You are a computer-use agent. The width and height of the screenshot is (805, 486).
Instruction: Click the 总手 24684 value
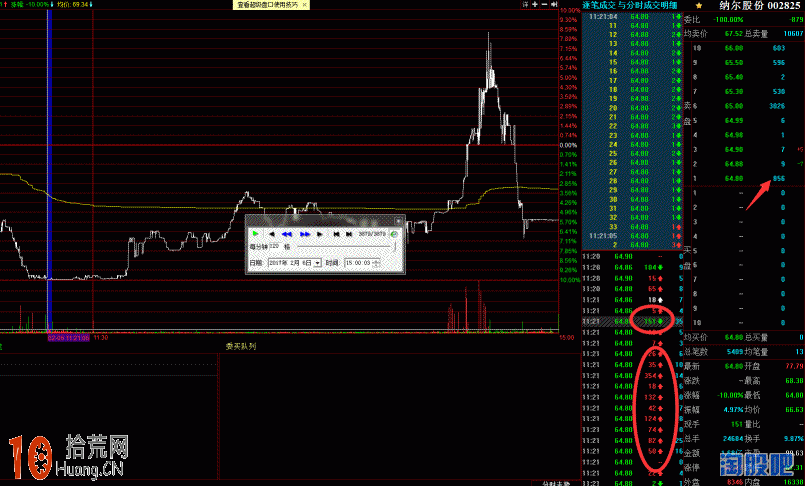[x=733, y=439]
